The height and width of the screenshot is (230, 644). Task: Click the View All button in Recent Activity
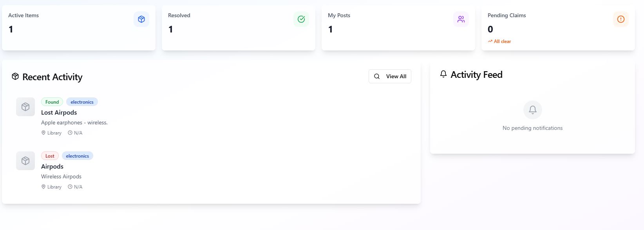point(390,76)
